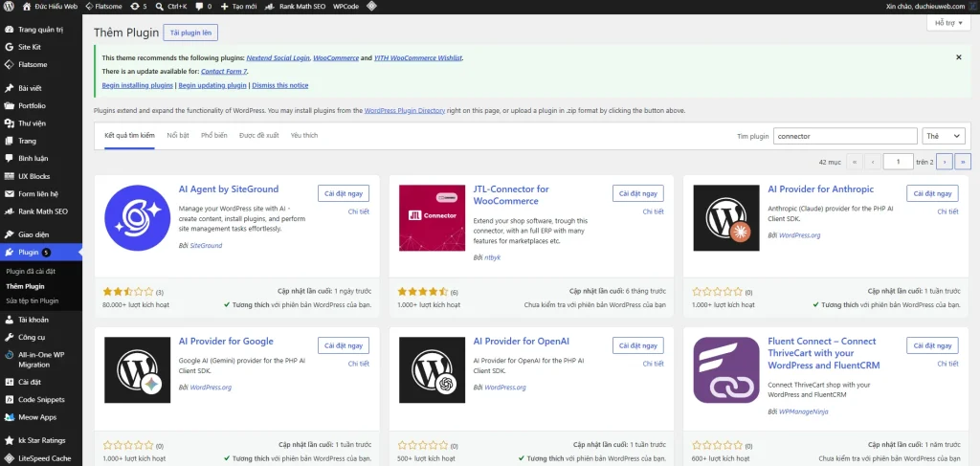The width and height of the screenshot is (980, 466).
Task: View Chi tiết for JTL-Connector
Action: [x=653, y=211]
